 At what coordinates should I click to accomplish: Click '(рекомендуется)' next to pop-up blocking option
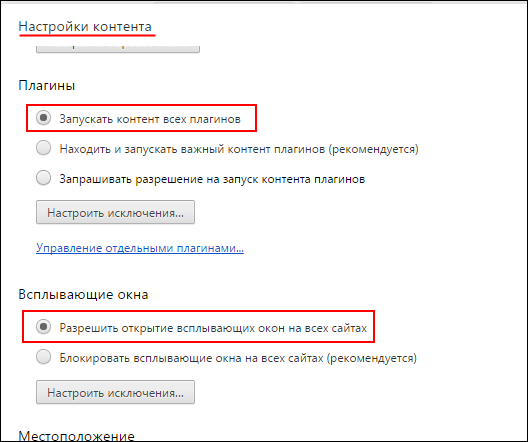(x=371, y=358)
